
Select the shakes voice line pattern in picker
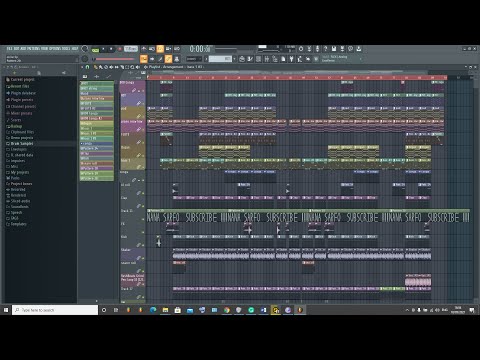point(97,98)
